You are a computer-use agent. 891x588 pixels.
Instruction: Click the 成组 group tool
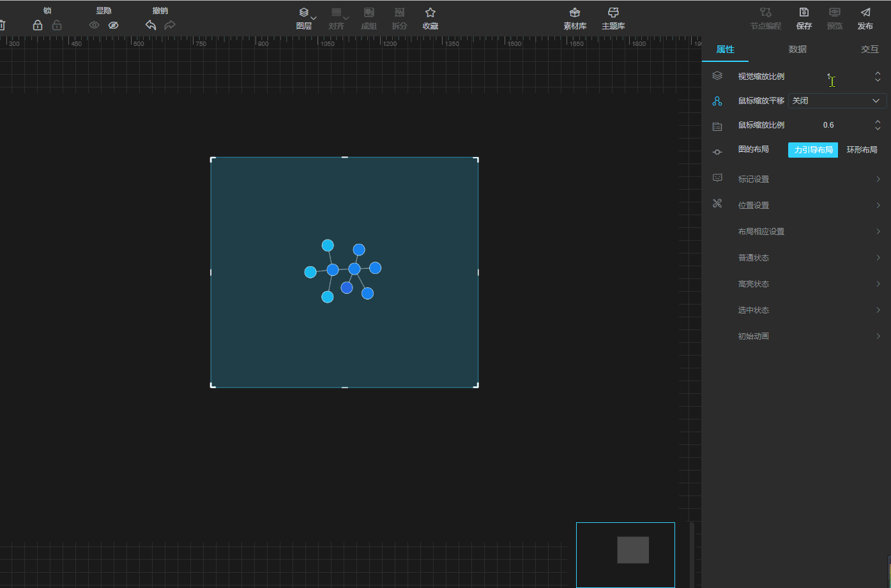coord(369,19)
